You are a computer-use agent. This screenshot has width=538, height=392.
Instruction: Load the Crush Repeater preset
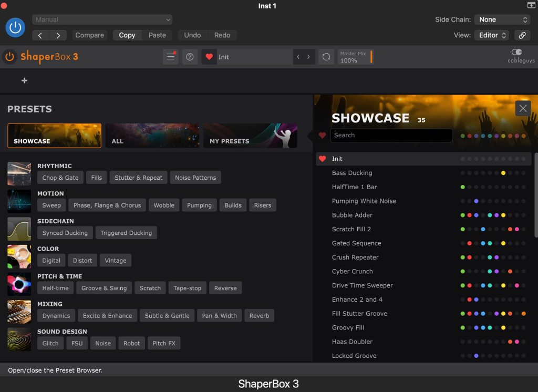tap(423, 257)
